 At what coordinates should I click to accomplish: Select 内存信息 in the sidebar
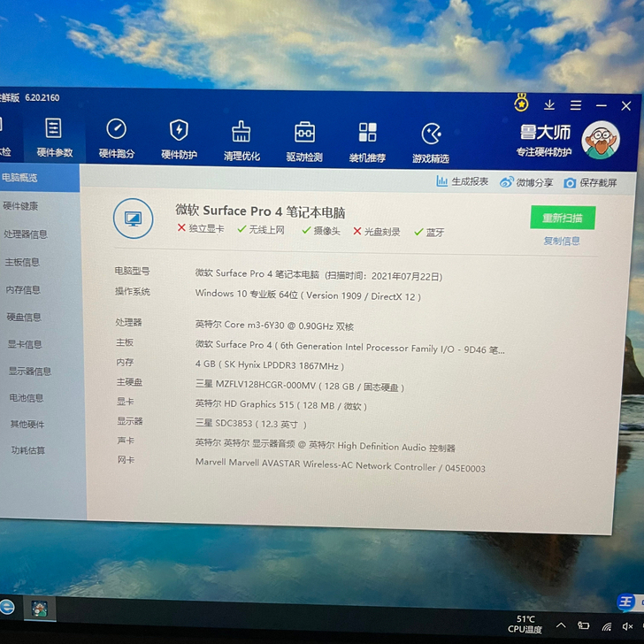tap(23, 289)
